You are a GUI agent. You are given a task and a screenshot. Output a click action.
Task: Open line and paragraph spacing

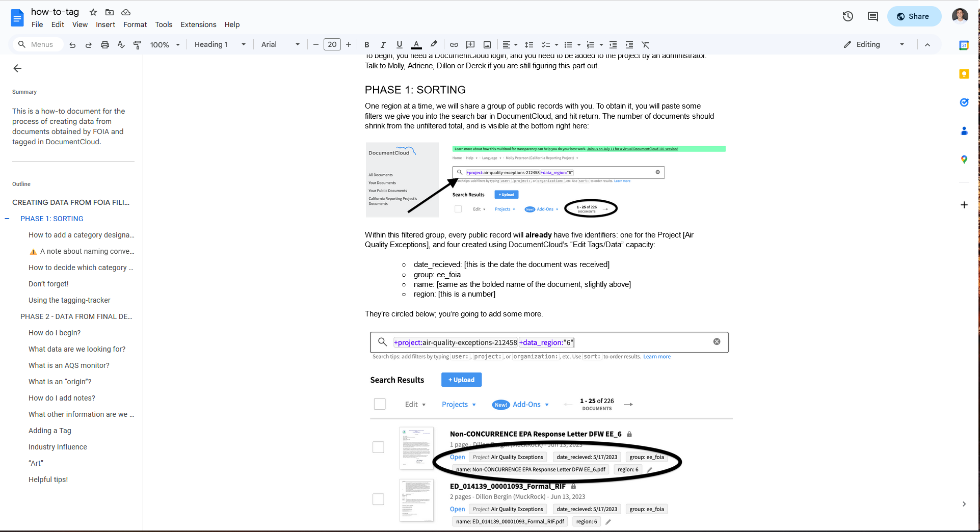coord(529,45)
